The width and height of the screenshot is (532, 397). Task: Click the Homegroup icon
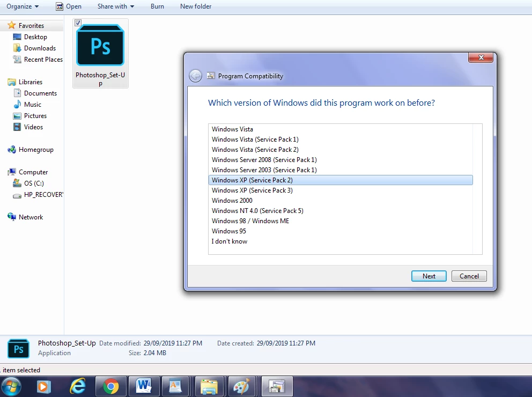(12, 149)
